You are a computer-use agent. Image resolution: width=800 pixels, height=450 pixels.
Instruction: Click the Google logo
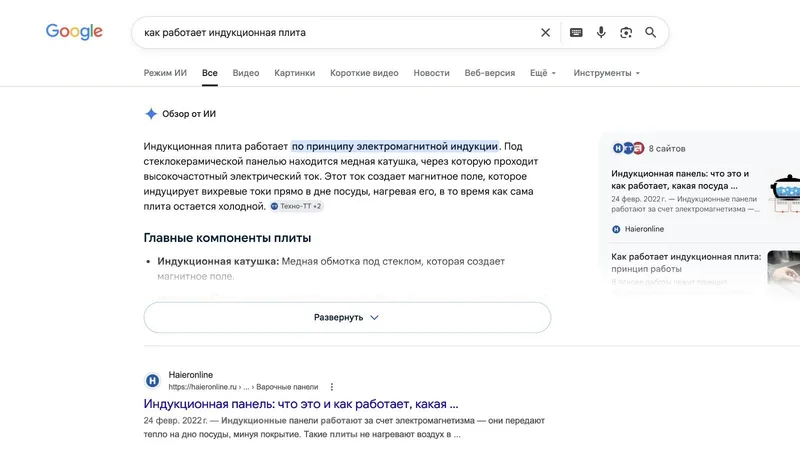click(x=74, y=32)
